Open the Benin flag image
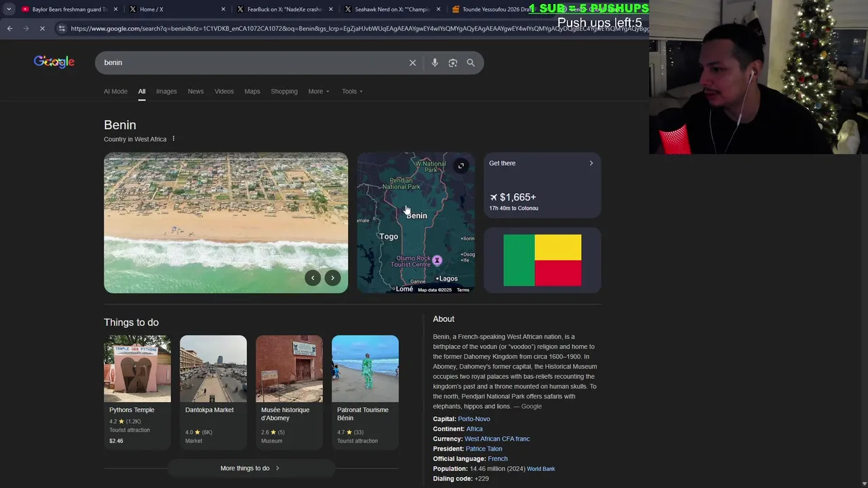Screen dimensions: 868x488 point(542,260)
